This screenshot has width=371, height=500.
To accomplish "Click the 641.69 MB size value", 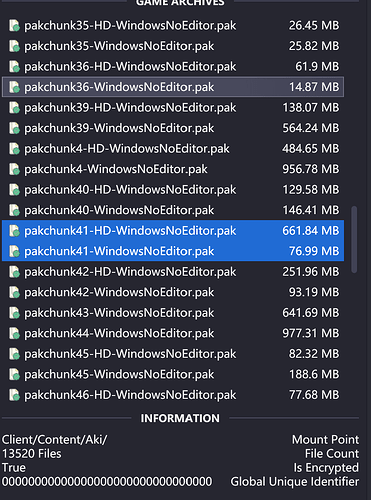I will tap(311, 313).
